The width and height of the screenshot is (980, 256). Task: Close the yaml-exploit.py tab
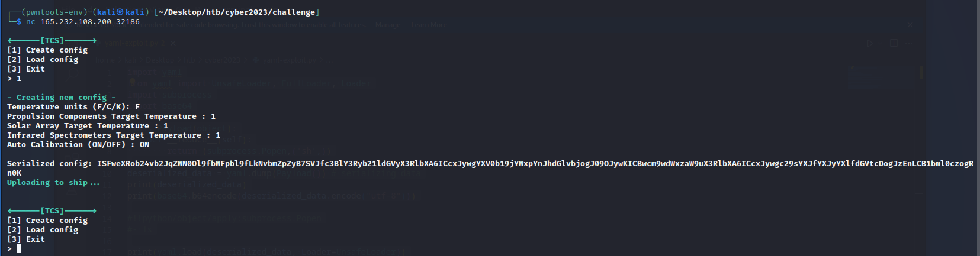(173, 43)
